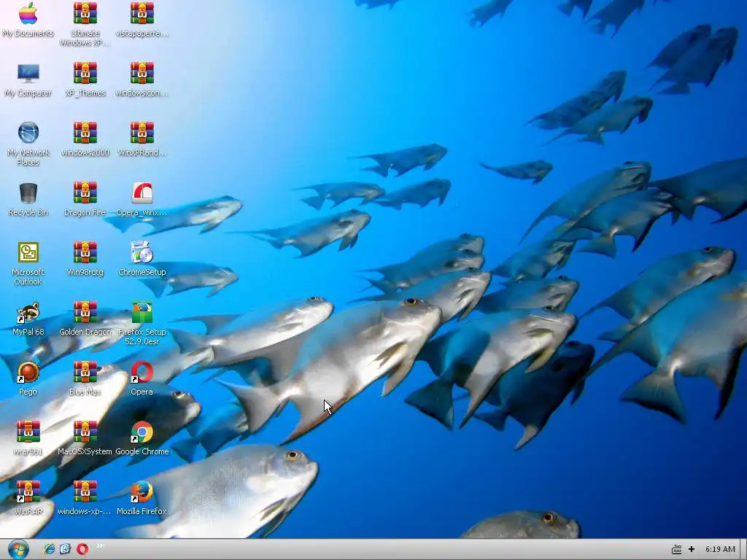Click the 6:19 AM taskbar clock
The height and width of the screenshot is (560, 747).
pyautogui.click(x=720, y=550)
